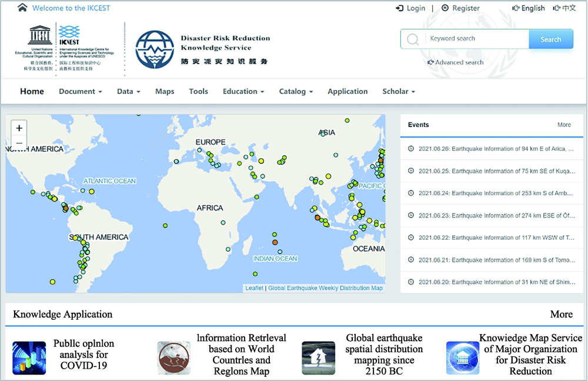This screenshot has height=381, width=588.
Task: Click the Keyword search input field
Action: (477, 39)
